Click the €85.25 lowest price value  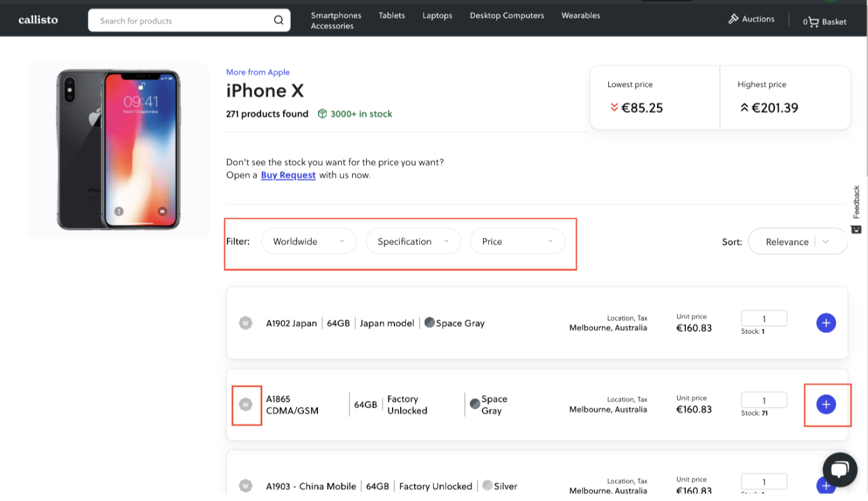[642, 108]
